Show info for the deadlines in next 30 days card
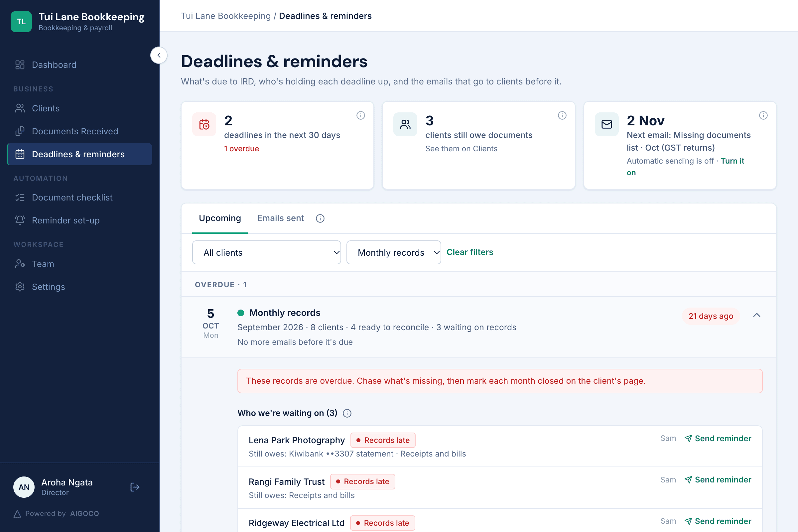Image resolution: width=798 pixels, height=532 pixels. click(x=361, y=115)
